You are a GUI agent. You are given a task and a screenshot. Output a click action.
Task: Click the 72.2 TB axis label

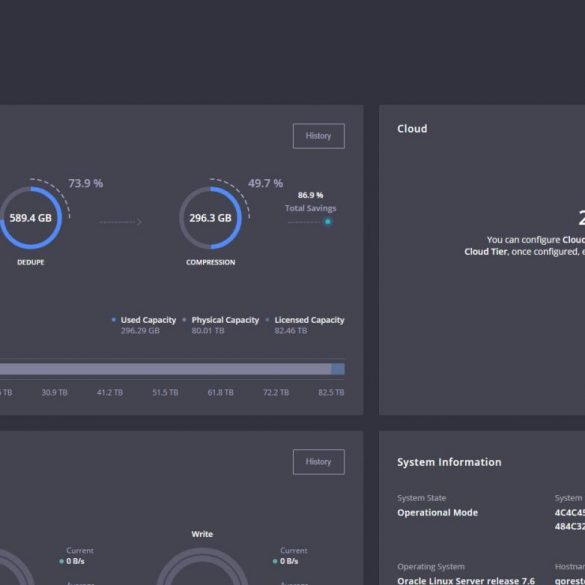(276, 392)
